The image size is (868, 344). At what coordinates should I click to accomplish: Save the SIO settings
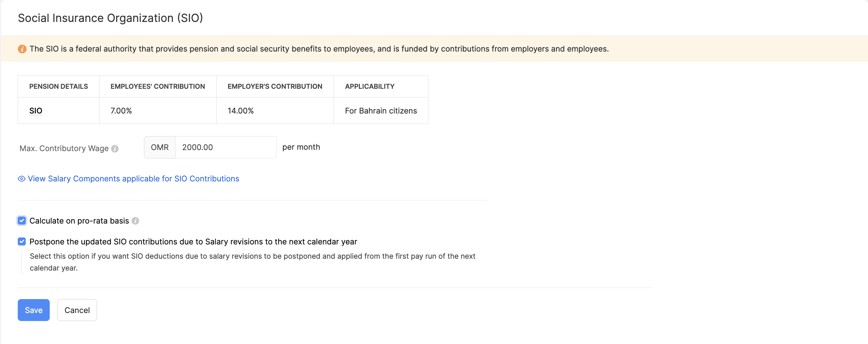pyautogui.click(x=33, y=310)
